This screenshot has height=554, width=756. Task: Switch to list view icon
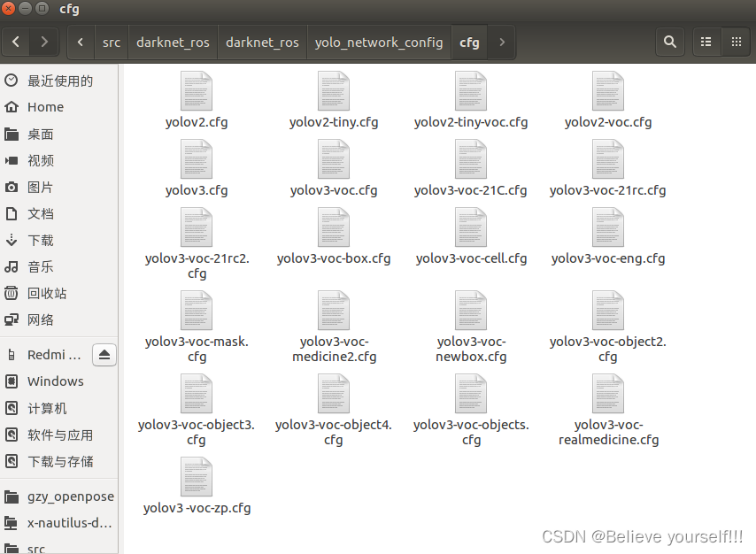(706, 42)
